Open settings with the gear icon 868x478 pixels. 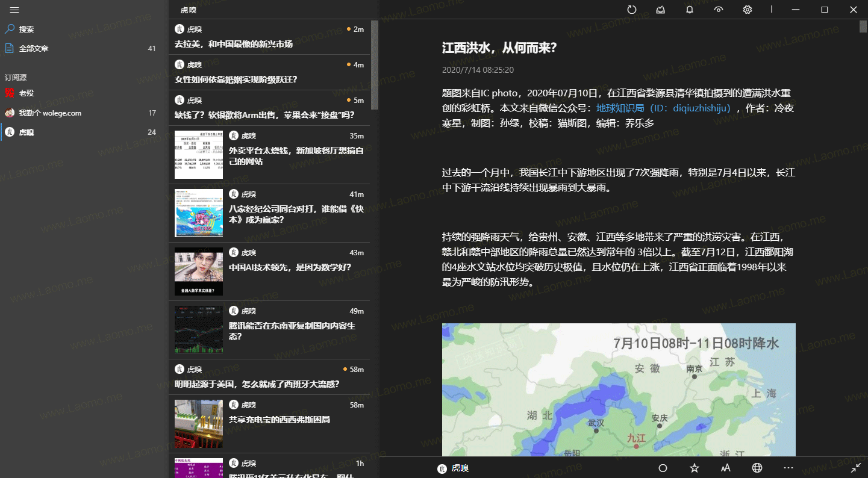pyautogui.click(x=748, y=10)
